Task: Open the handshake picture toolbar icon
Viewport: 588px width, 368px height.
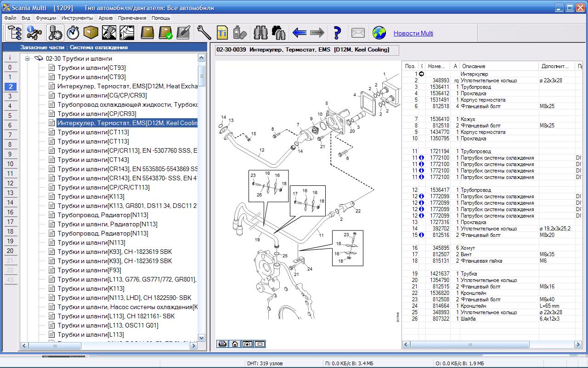Action: (x=108, y=33)
